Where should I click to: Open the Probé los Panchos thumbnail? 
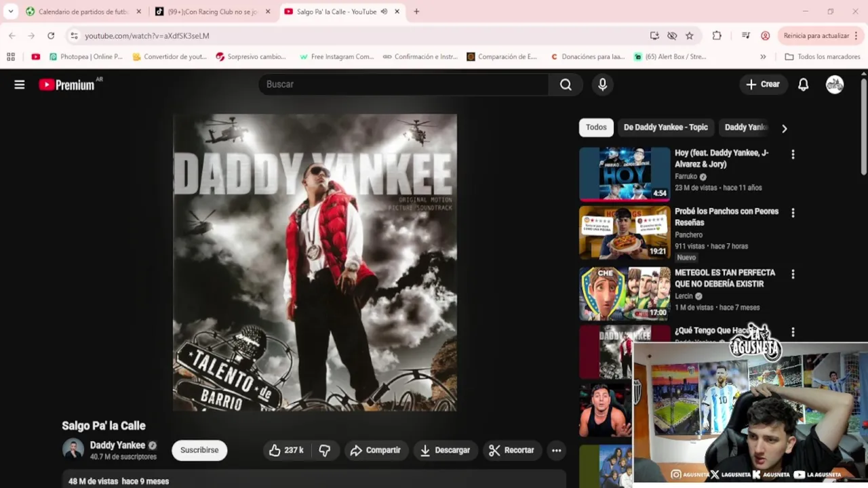coord(625,232)
